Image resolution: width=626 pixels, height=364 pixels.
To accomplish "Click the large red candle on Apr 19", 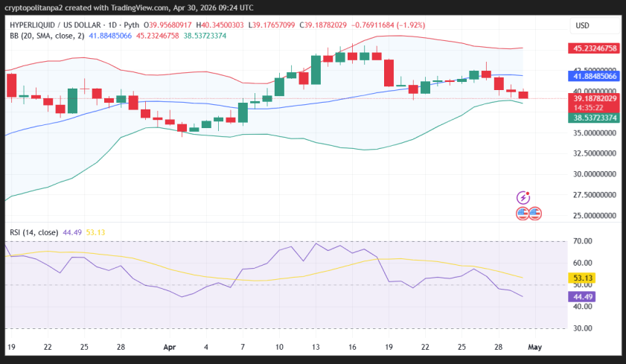I will click(x=389, y=73).
